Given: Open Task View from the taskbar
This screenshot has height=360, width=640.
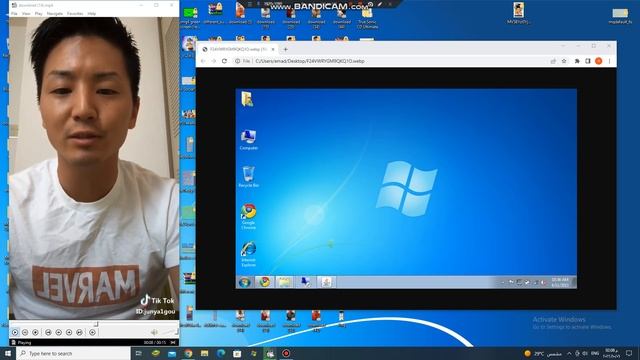Looking at the screenshot, I should (139, 353).
